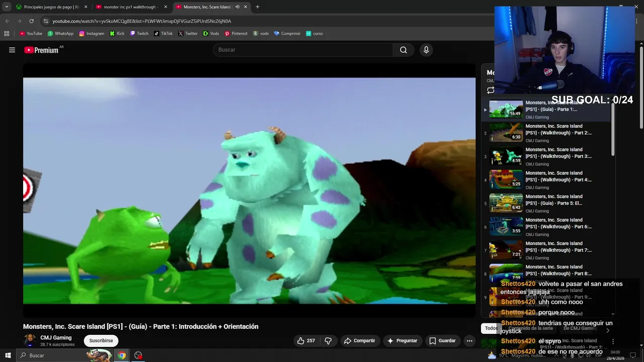Open Google Chrome from the taskbar

click(122, 355)
